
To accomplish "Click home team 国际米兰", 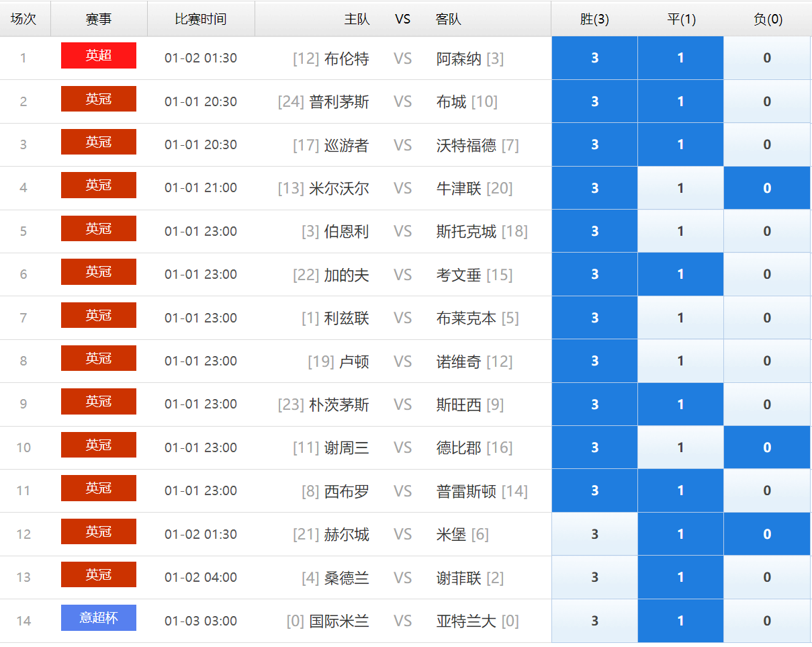I will pos(339,621).
